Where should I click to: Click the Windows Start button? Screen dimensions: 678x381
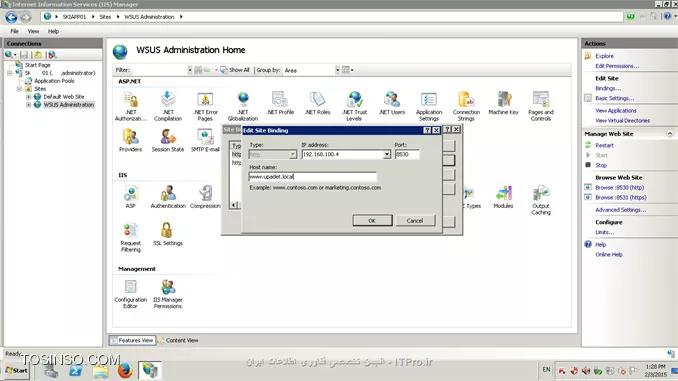point(16,371)
